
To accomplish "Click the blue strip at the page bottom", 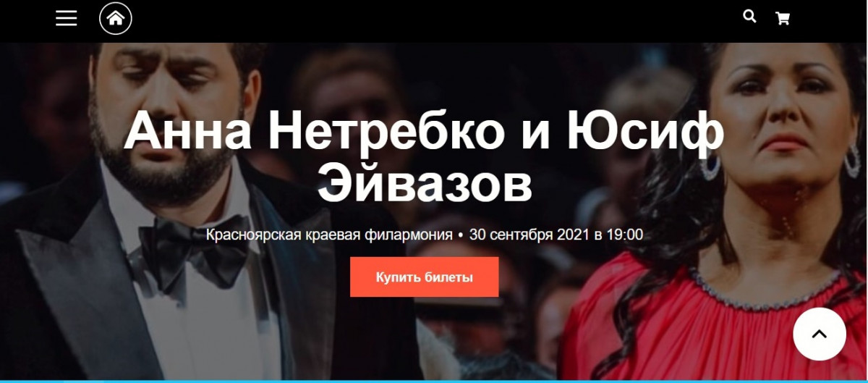I will (x=434, y=381).
